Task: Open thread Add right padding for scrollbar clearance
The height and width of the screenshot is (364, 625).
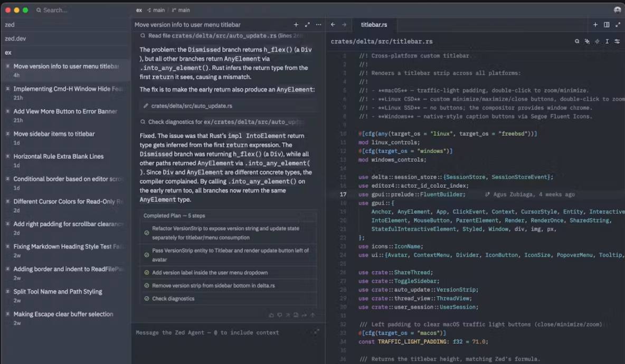Action: (x=66, y=228)
